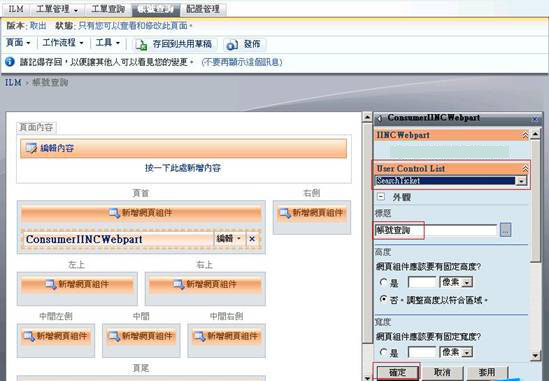This screenshot has width=549, height=381.
Task: Select 是 radio for fixed width
Action: coord(383,352)
